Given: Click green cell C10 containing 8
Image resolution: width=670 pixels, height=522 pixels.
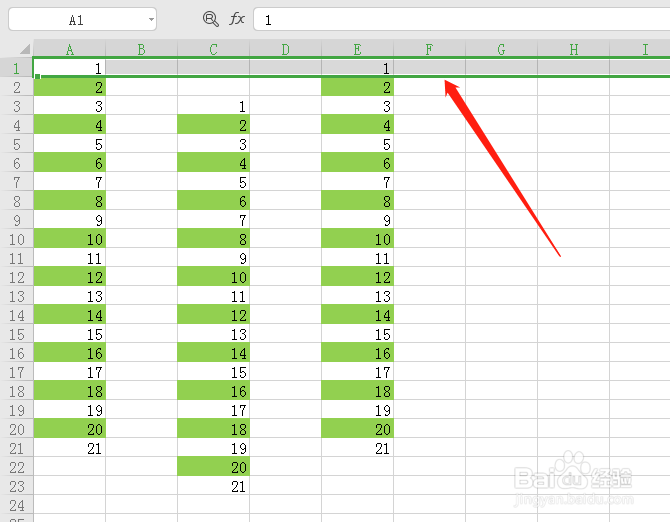Looking at the screenshot, I should 213,239.
